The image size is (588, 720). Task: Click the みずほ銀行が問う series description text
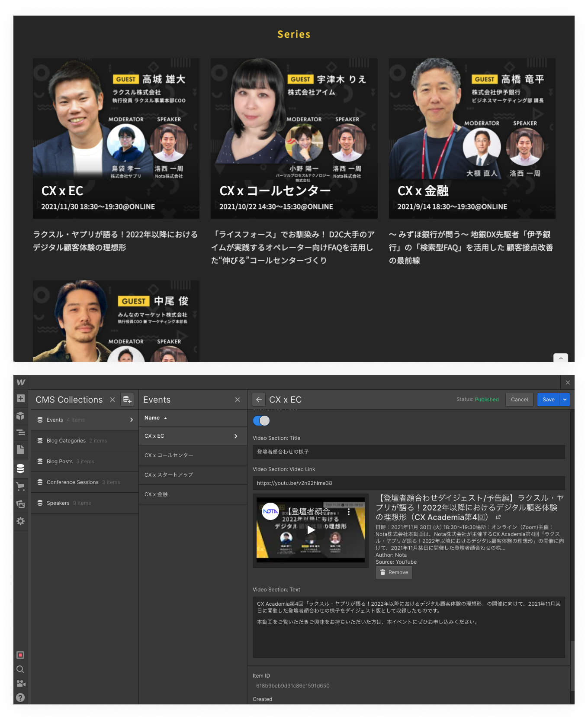point(471,247)
